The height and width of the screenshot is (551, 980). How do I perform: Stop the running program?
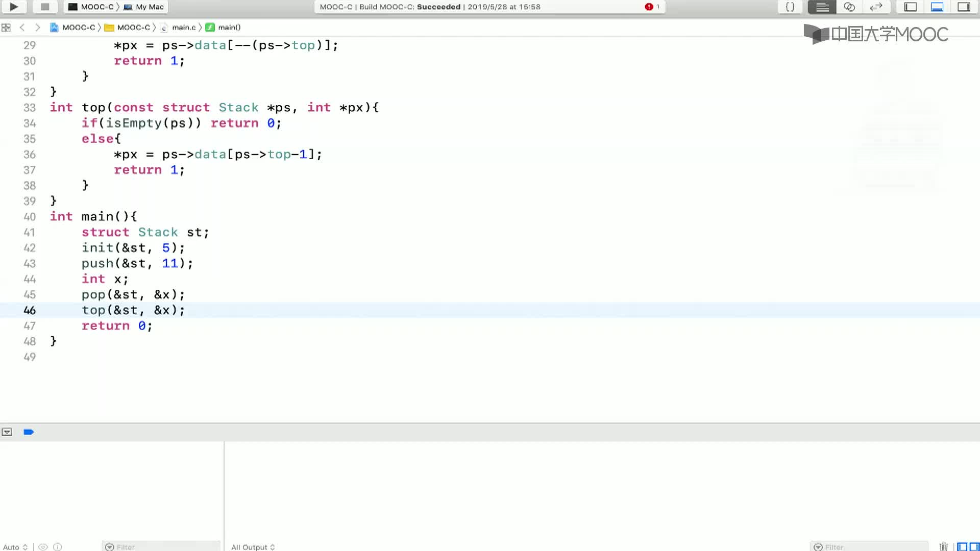pyautogui.click(x=45, y=7)
